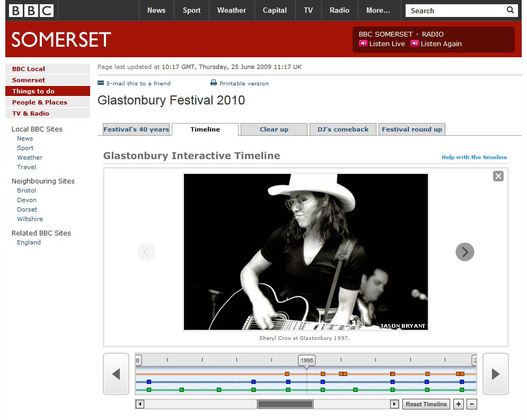Image resolution: width=527 pixels, height=420 pixels.
Task: Move timeline back with large left arrow
Action: pyautogui.click(x=116, y=374)
